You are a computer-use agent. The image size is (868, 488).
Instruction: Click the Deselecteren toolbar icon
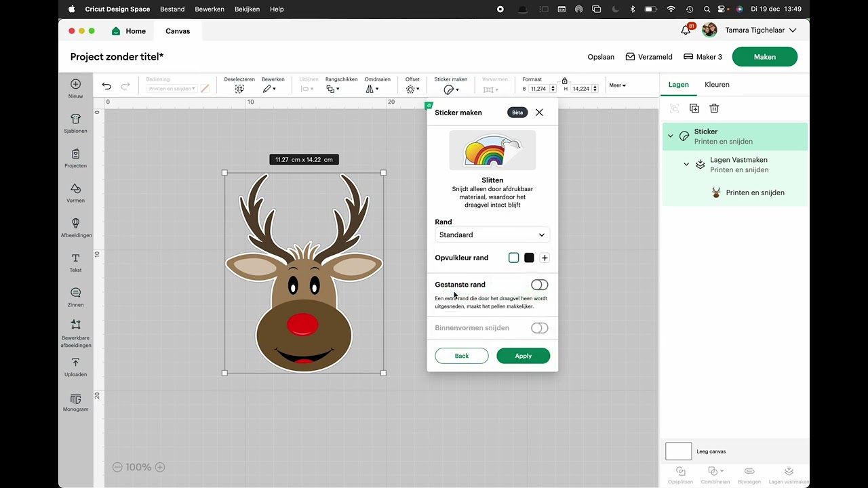coord(239,89)
